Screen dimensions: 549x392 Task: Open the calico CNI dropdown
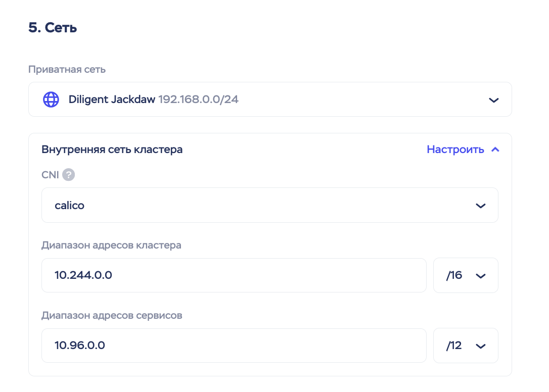click(x=270, y=205)
